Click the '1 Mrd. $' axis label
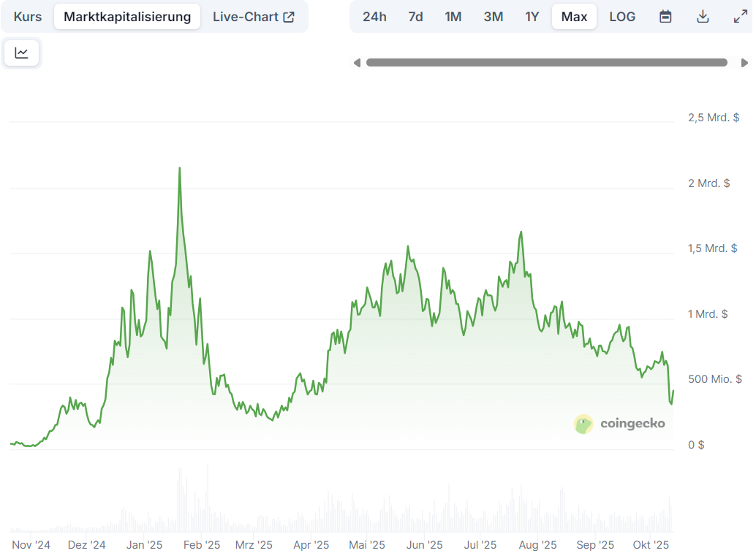The height and width of the screenshot is (556, 756). pyautogui.click(x=708, y=314)
